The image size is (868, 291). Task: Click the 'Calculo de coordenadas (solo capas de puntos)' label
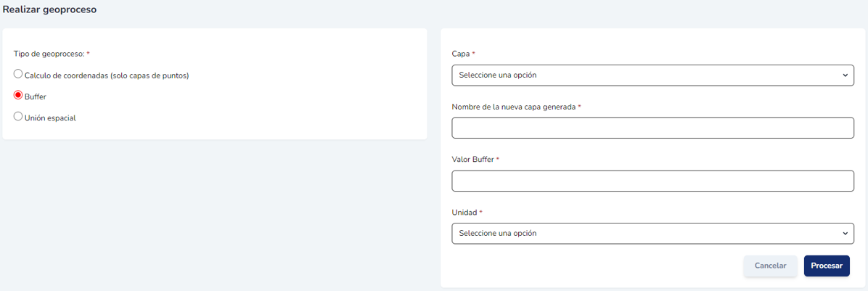tap(107, 75)
